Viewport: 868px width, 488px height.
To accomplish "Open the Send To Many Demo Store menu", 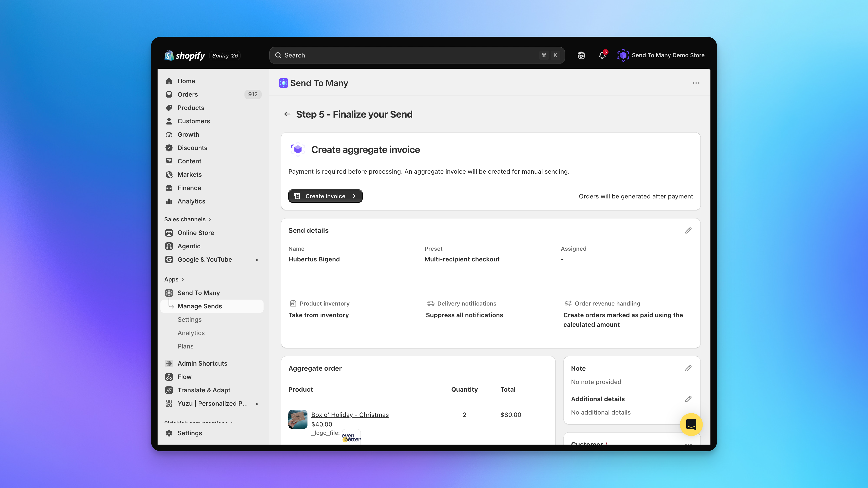I will pyautogui.click(x=661, y=55).
